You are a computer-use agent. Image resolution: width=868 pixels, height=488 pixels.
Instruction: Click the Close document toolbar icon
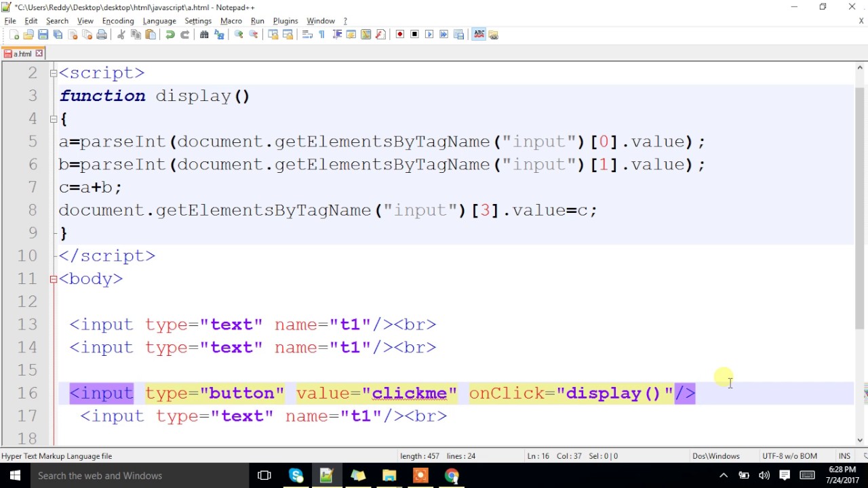coord(73,35)
